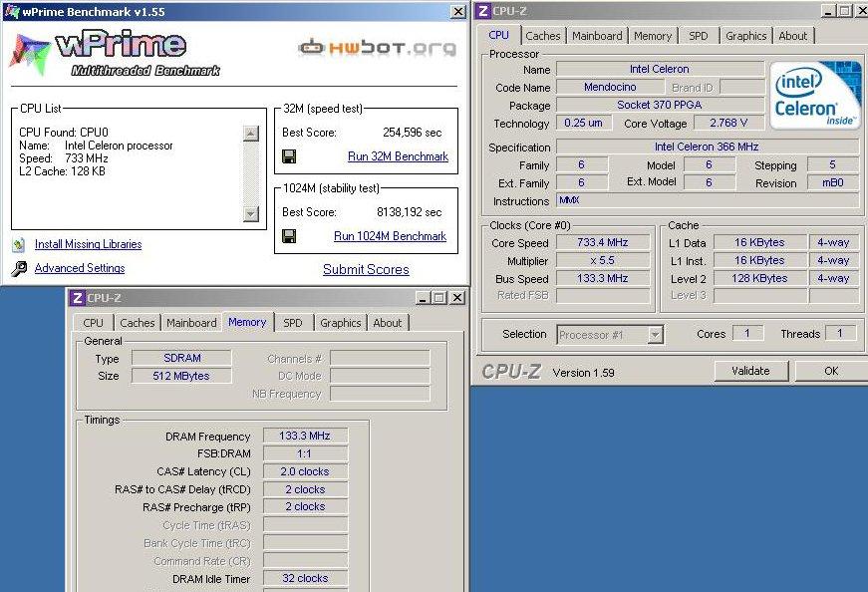The height and width of the screenshot is (592, 868).
Task: Click the Level 2 128 KBytes cache field
Action: (759, 278)
